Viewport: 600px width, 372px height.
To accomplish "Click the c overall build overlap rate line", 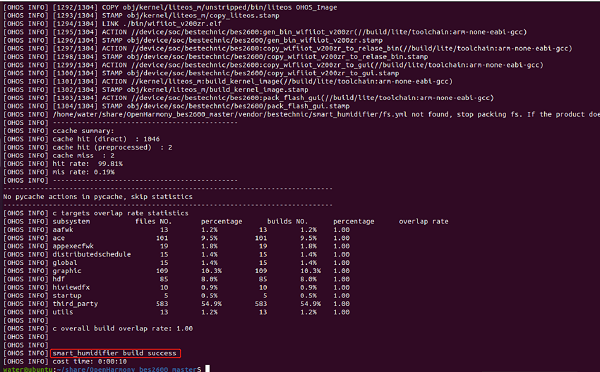I will tap(98, 328).
